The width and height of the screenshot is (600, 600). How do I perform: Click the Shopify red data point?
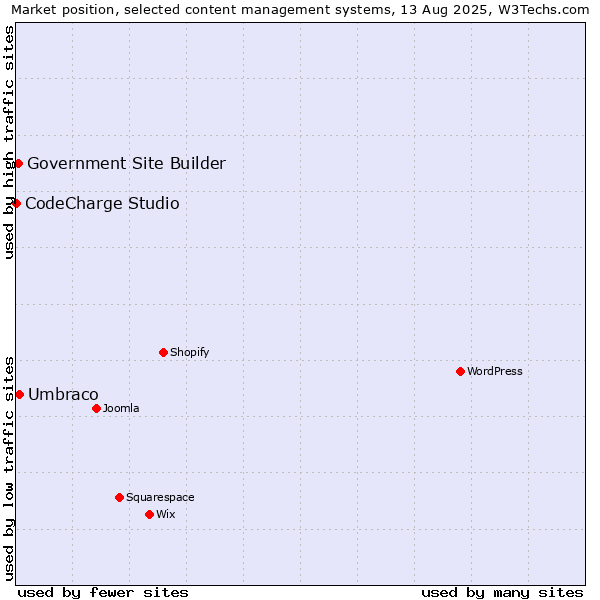click(163, 352)
